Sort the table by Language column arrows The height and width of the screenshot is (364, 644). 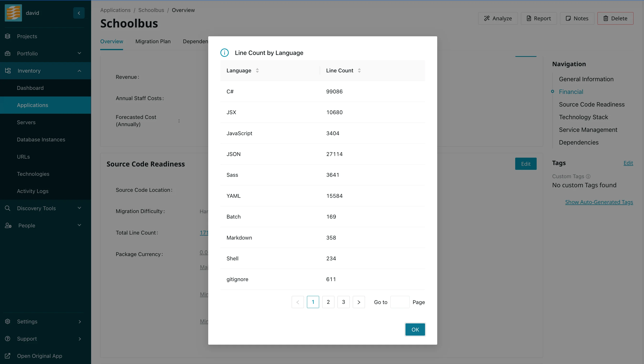(257, 71)
